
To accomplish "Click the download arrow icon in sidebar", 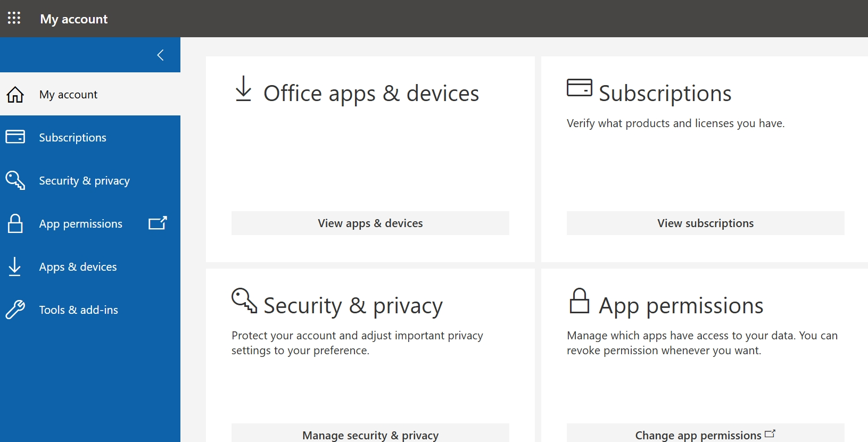I will [15, 266].
